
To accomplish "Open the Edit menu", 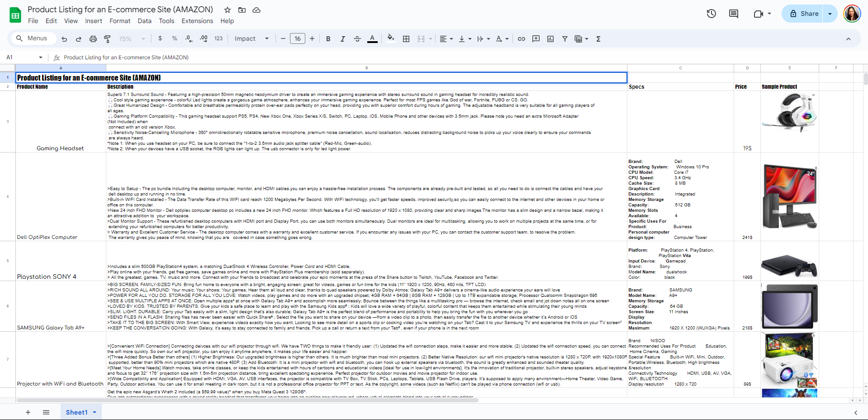I will (51, 21).
